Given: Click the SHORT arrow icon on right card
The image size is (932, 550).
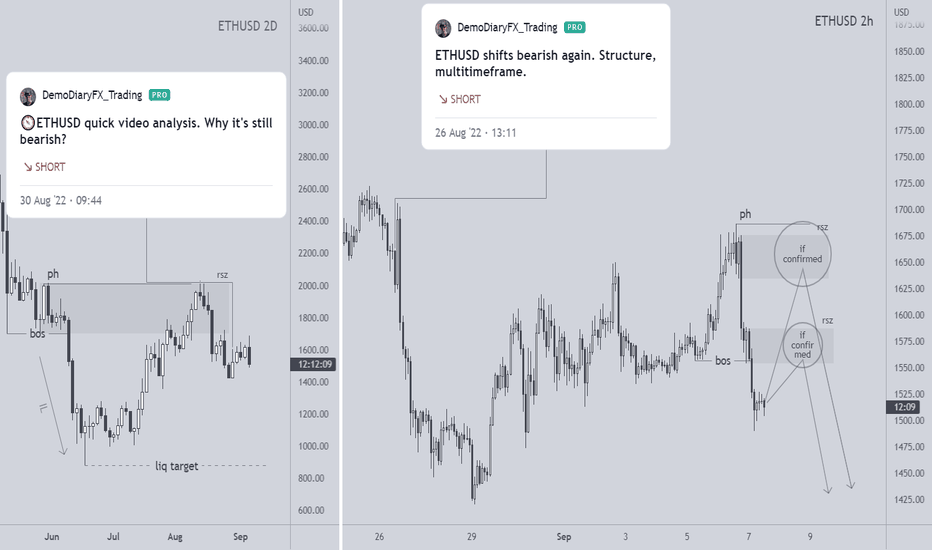Looking at the screenshot, I should point(443,99).
